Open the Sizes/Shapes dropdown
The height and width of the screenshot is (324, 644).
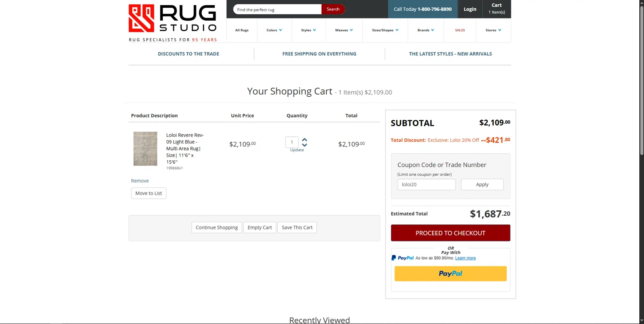(x=385, y=30)
